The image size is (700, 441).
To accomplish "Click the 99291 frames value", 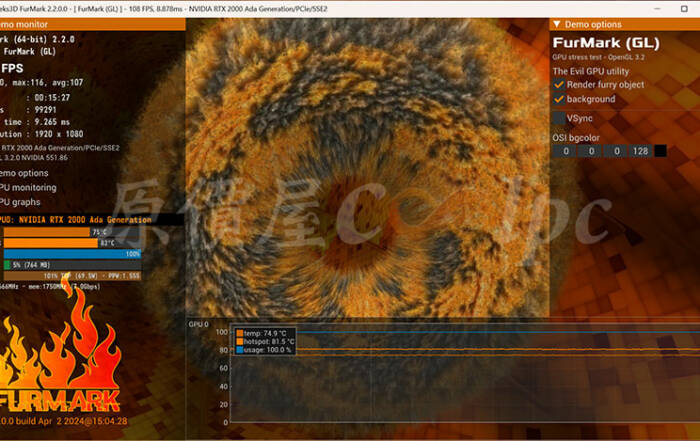I will tap(46, 110).
